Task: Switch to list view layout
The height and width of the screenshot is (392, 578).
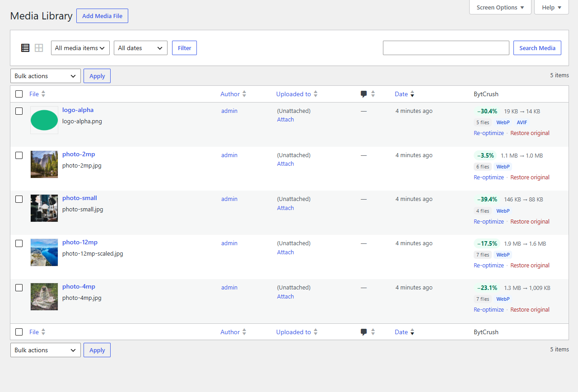Action: (25, 48)
